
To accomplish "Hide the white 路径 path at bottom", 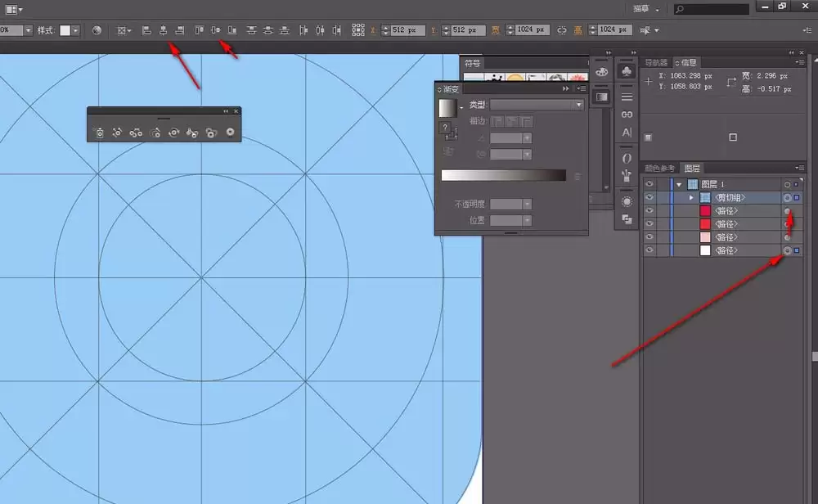I will (649, 250).
